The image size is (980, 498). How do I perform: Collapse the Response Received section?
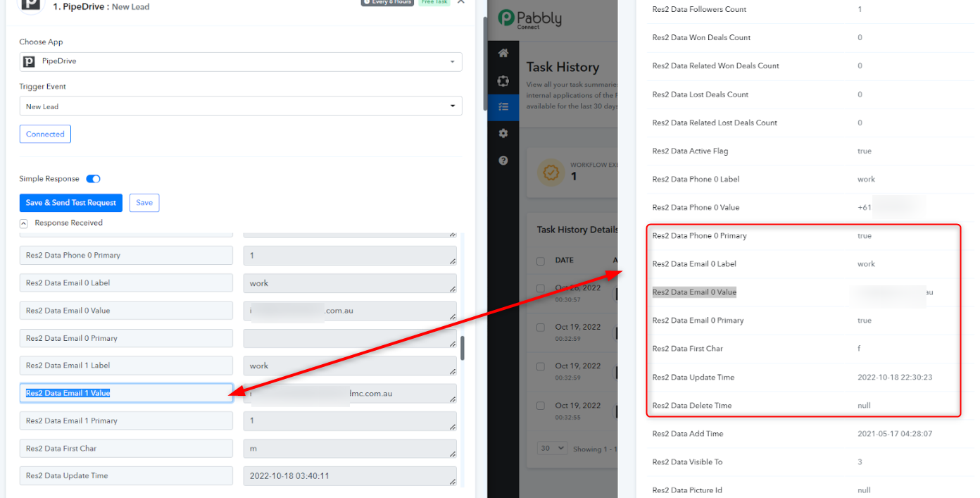tap(23, 223)
